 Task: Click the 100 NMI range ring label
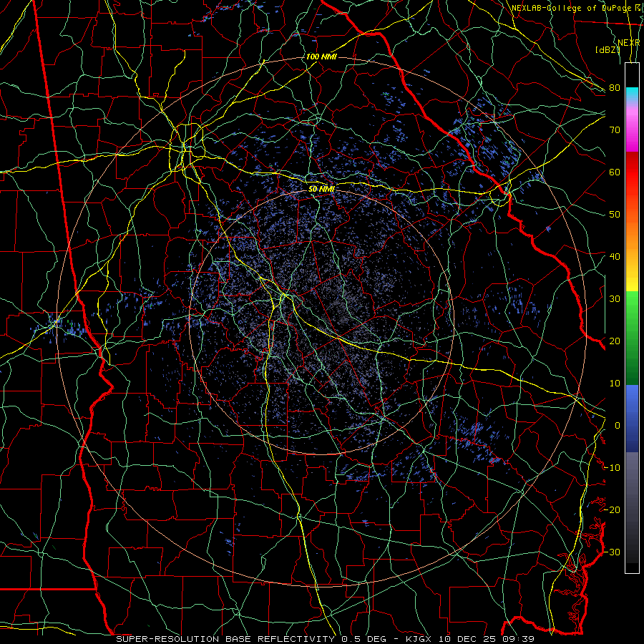point(321,57)
